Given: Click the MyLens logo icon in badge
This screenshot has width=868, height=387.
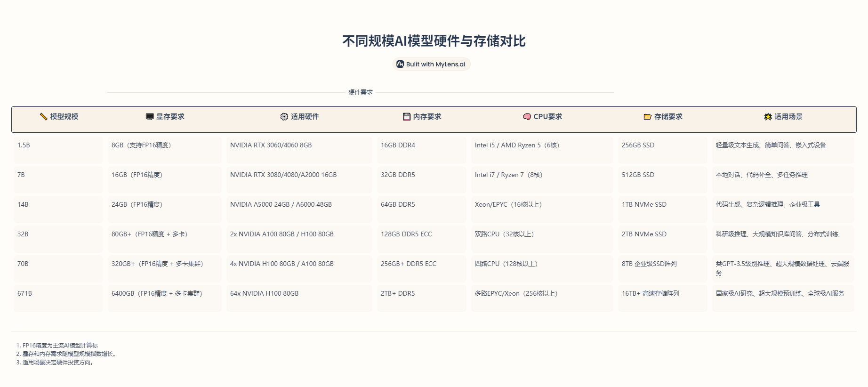Looking at the screenshot, I should [x=400, y=64].
